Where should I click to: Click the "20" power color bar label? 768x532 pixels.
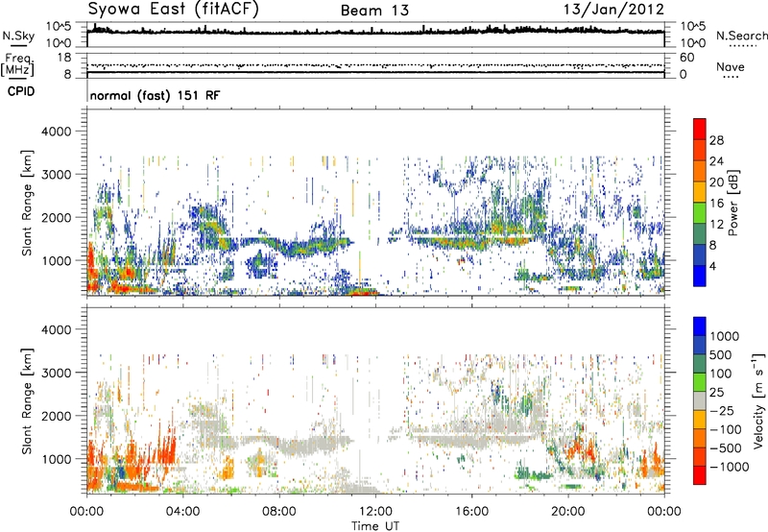(716, 182)
